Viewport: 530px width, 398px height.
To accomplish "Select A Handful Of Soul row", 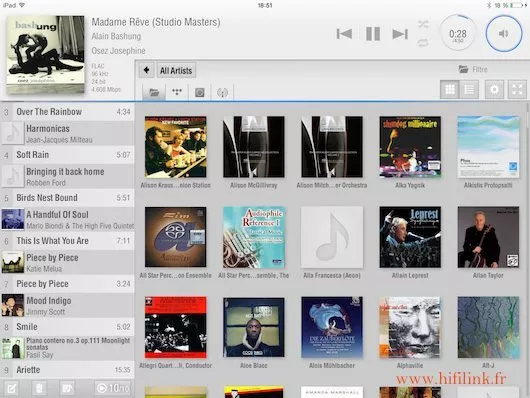I will click(x=67, y=219).
